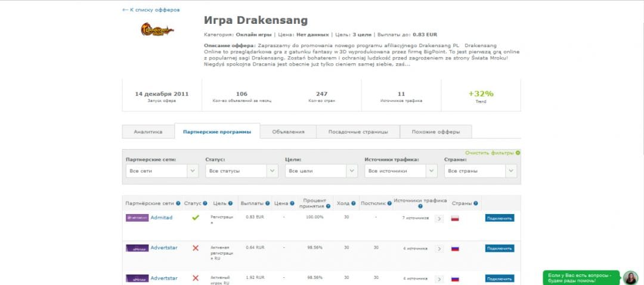This screenshot has width=644, height=285.
Task: Click the clear filters icon beside Очистить фильтры
Action: pyautogui.click(x=518, y=153)
